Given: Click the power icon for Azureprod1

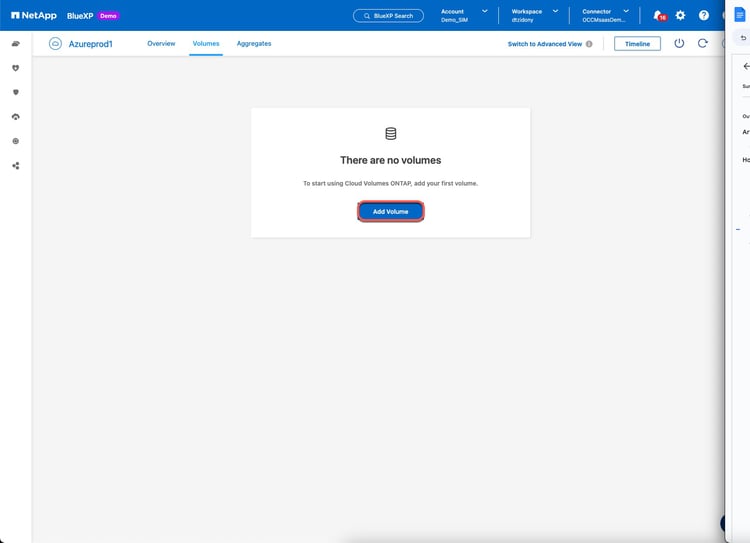Looking at the screenshot, I should coord(679,44).
